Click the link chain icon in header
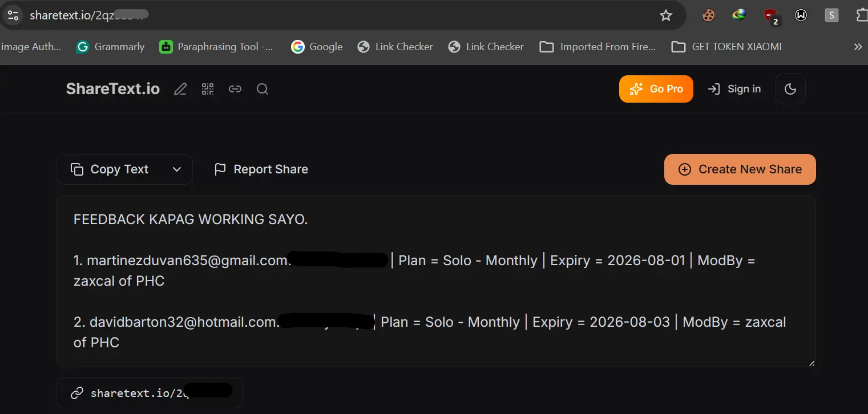Screen dimensions: 868x414 pyautogui.click(x=235, y=89)
